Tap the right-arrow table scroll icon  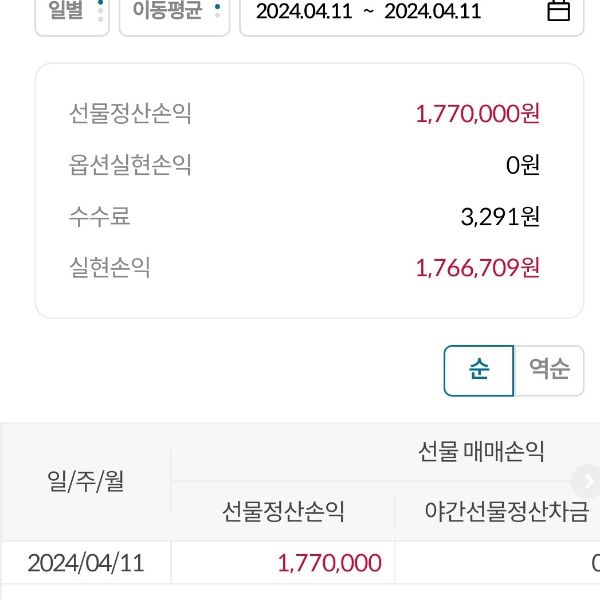point(585,478)
